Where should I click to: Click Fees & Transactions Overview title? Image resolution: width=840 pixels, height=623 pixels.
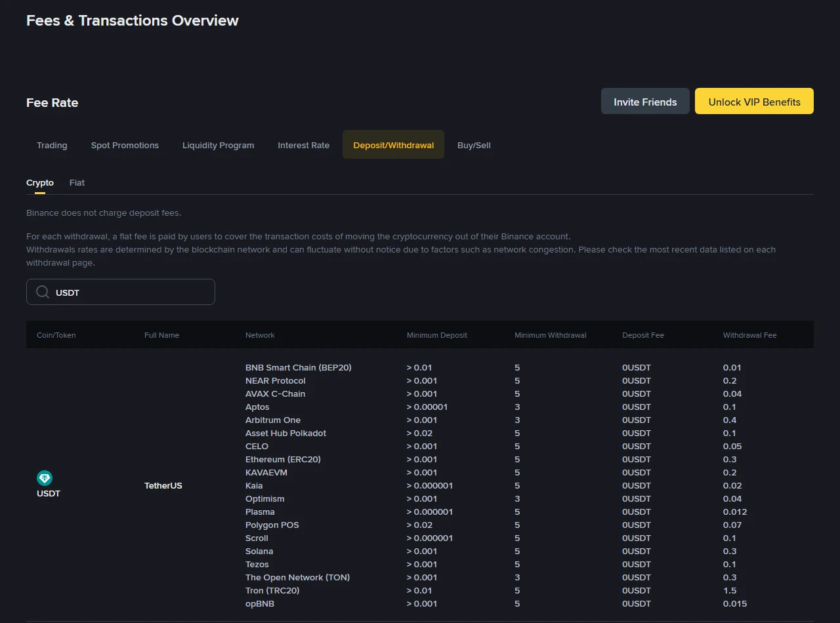pyautogui.click(x=133, y=21)
